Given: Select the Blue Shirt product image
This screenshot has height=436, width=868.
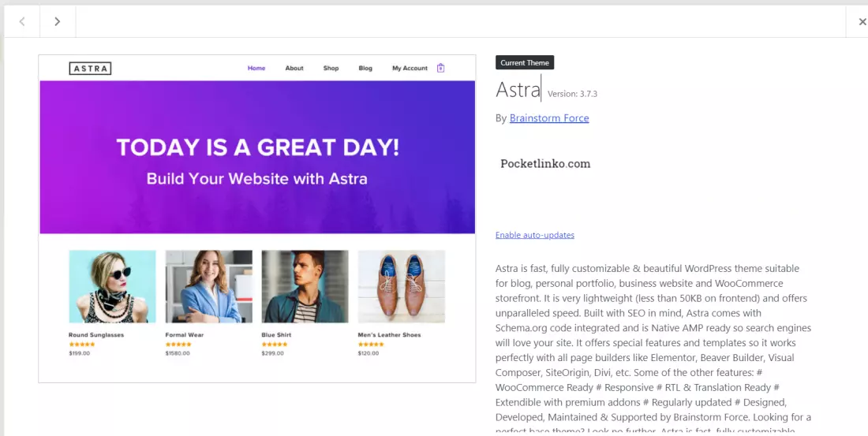Looking at the screenshot, I should 305,286.
